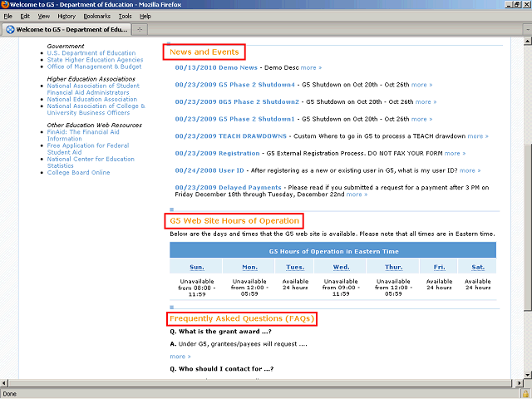The image size is (532, 399).
Task: Open the View menu
Action: [44, 17]
